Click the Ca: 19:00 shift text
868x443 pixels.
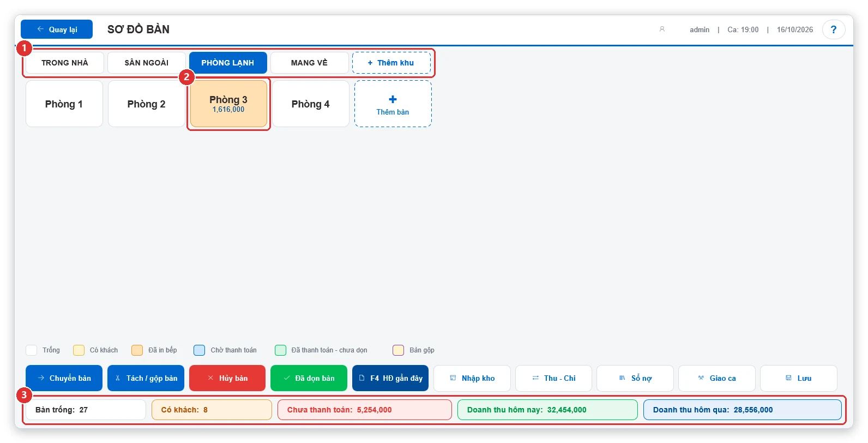743,29
